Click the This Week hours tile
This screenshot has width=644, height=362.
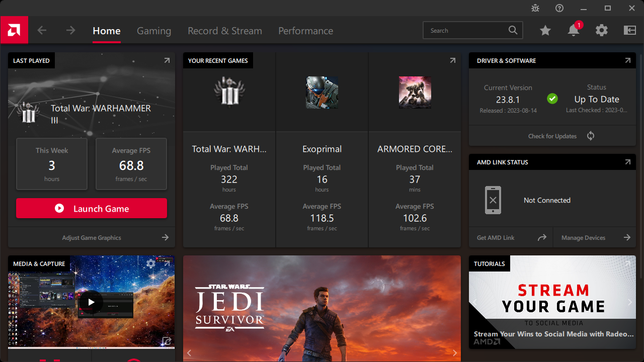pyautogui.click(x=52, y=164)
